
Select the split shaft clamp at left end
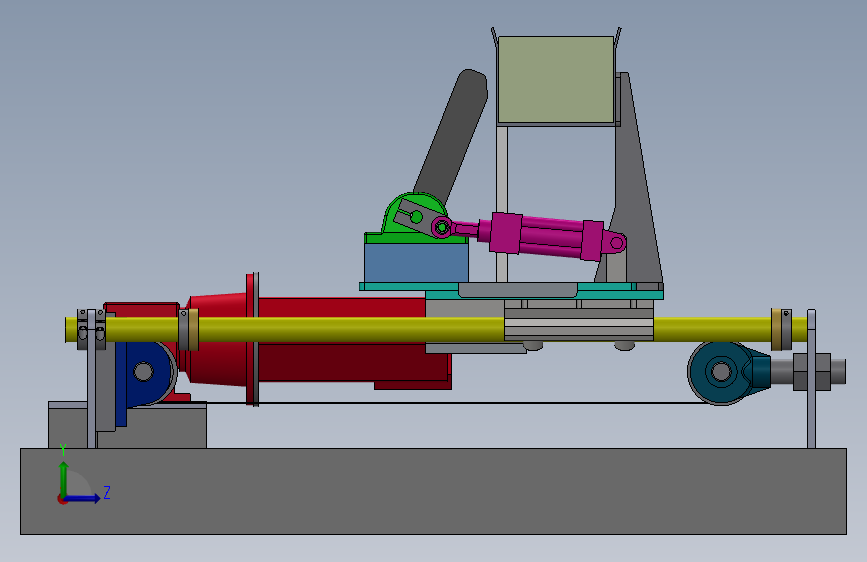coord(91,330)
